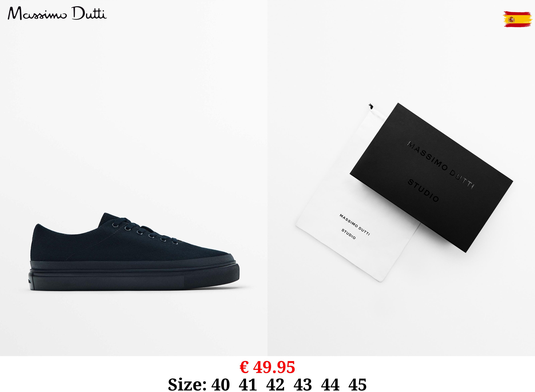The image size is (535, 392).
Task: Click the Size label text
Action: [x=187, y=384]
